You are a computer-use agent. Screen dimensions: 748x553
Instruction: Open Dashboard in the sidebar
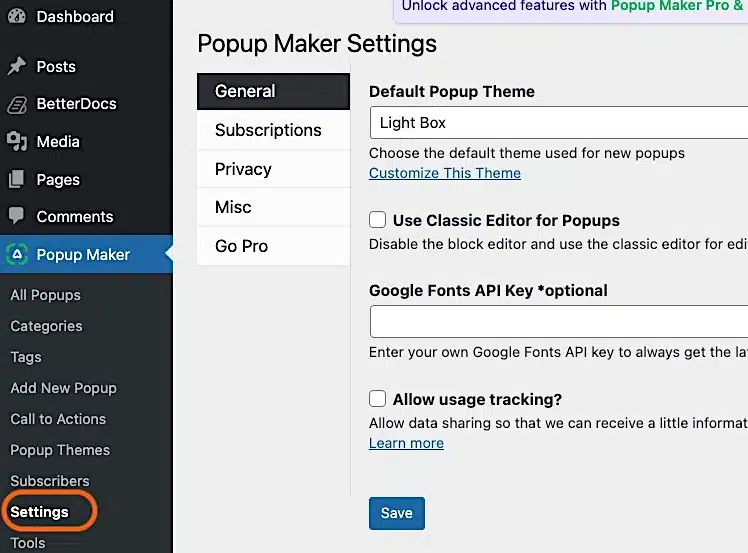coord(75,17)
